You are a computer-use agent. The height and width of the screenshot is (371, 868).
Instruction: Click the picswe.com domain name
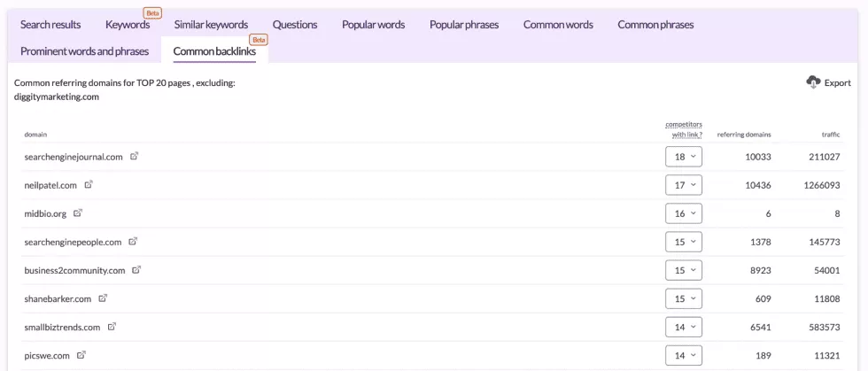click(x=47, y=355)
